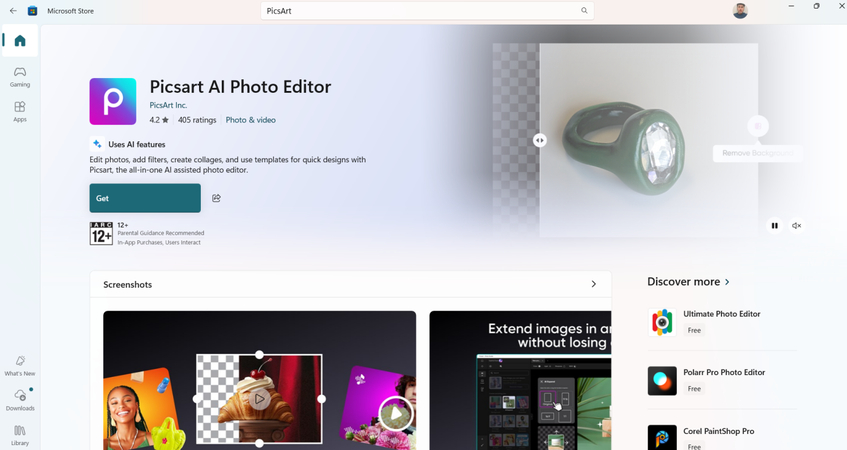Click the before/after slider handle
This screenshot has height=450, width=847.
540,141
